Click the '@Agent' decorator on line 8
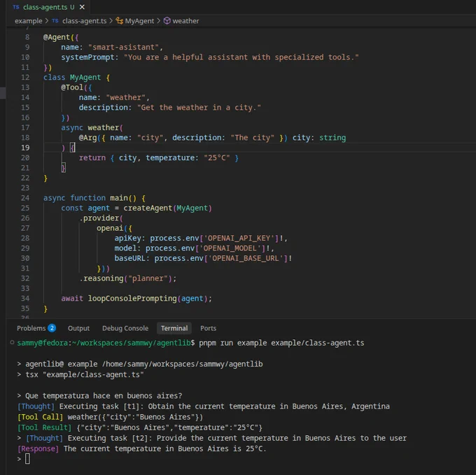The image size is (476, 475). pyautogui.click(x=57, y=37)
